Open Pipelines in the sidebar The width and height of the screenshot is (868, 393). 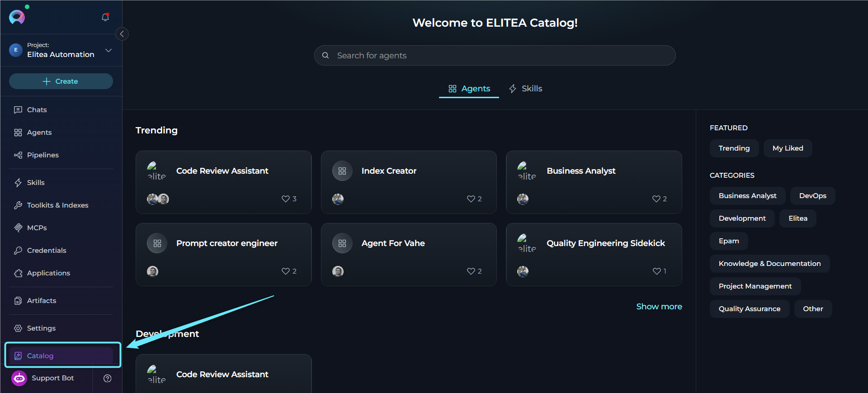pos(61,155)
